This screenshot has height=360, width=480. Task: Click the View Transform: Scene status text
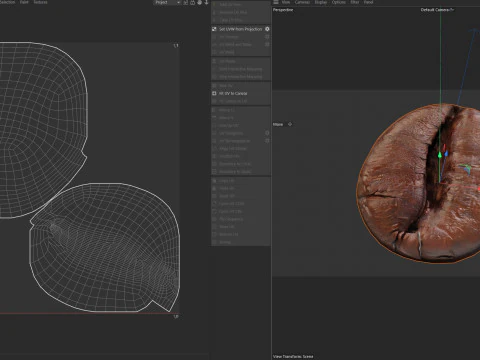[293, 356]
